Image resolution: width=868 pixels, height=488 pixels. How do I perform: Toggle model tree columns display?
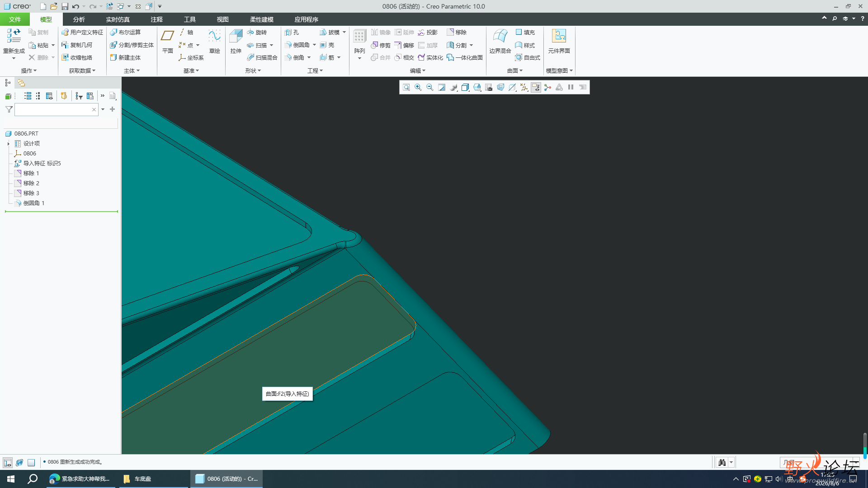(x=49, y=96)
